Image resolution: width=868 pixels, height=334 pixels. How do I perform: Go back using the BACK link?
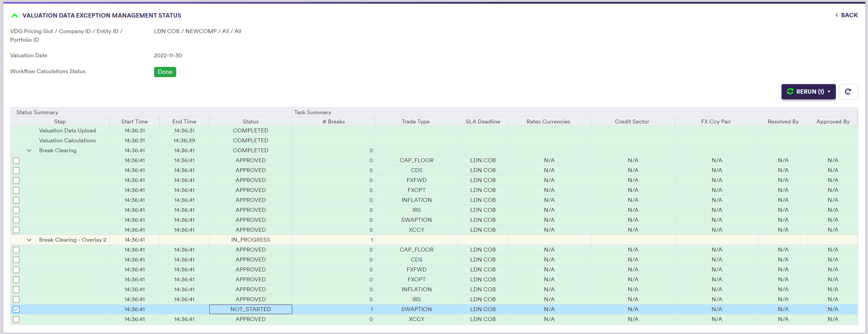coord(846,15)
